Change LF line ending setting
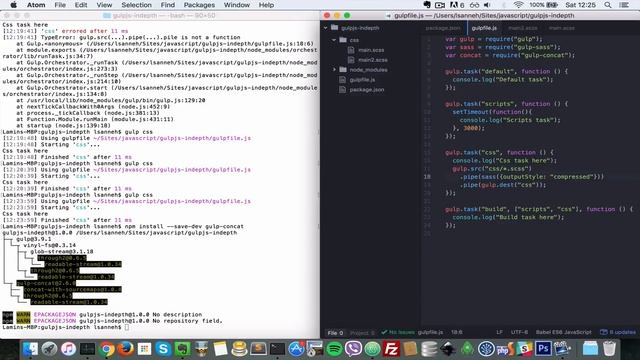The height and width of the screenshot is (360, 640). tap(499, 332)
